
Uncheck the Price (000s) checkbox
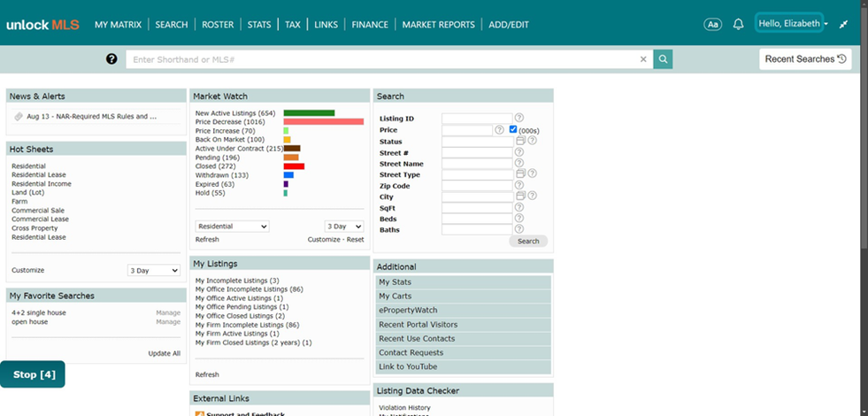513,129
